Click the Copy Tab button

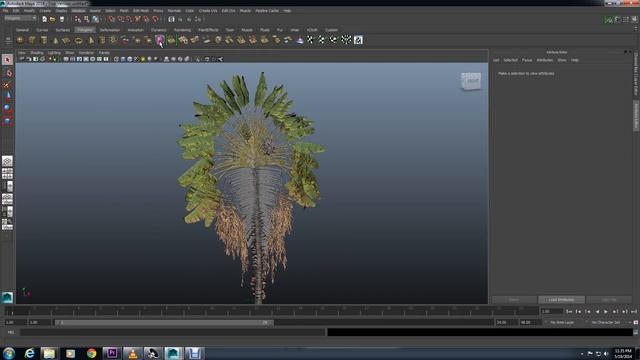pyautogui.click(x=609, y=300)
